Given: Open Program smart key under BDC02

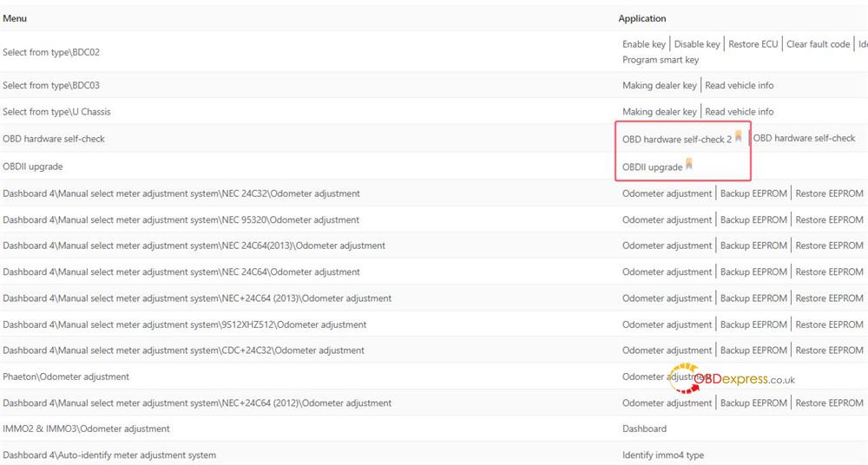Looking at the screenshot, I should 660,60.
